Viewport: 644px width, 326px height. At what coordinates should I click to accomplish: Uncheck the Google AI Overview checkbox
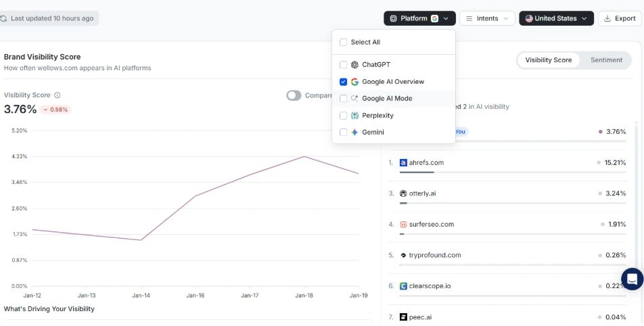pos(344,82)
